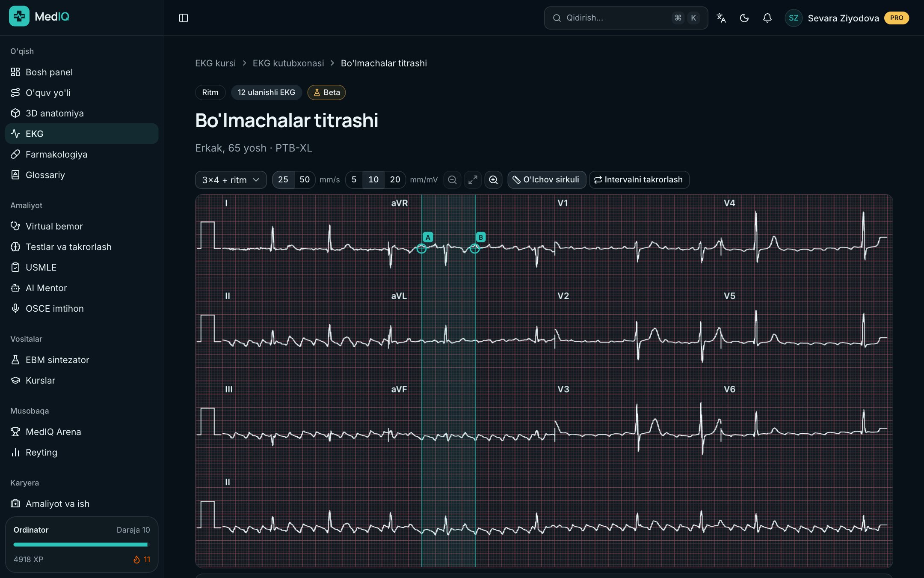Collapse the sidebar with the panel icon

184,18
